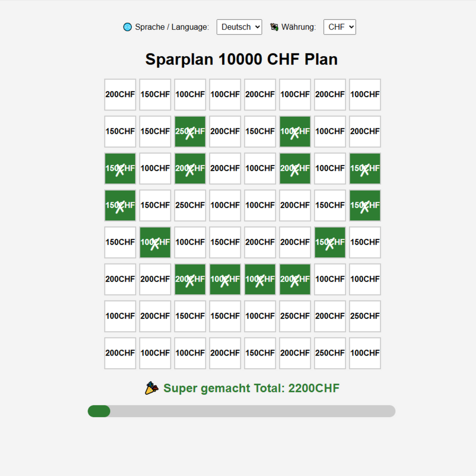
Task: Click the Super gemacht Total: 2200CHF text
Action: (251, 388)
